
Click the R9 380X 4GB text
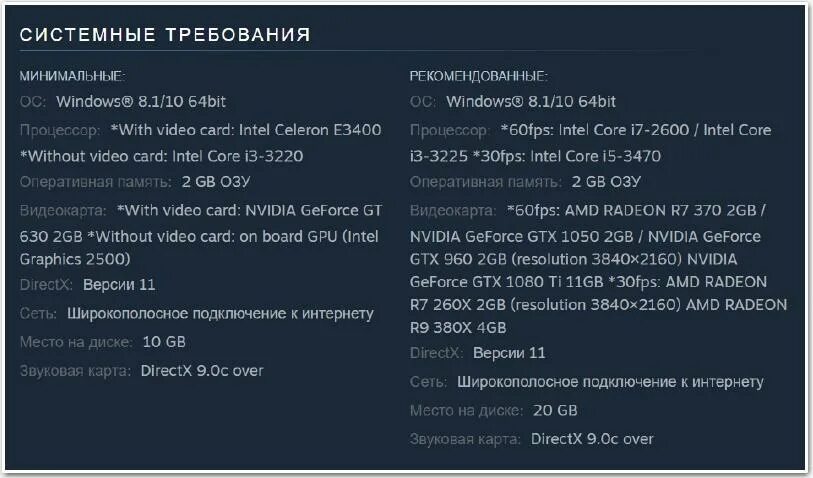pyautogui.click(x=458, y=328)
